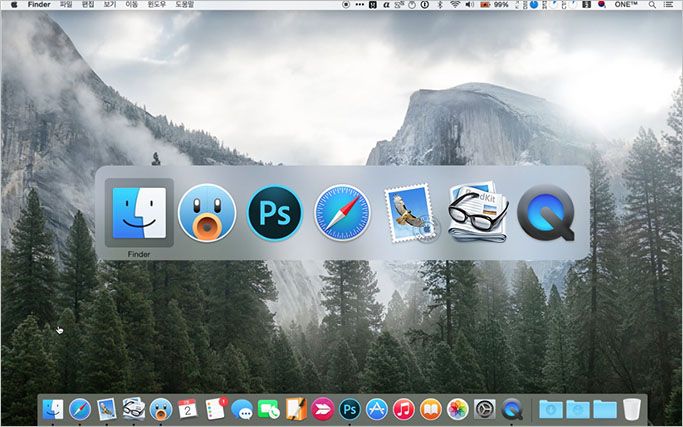The width and height of the screenshot is (683, 427).
Task: Open the 편집 menu
Action: coord(88,4)
